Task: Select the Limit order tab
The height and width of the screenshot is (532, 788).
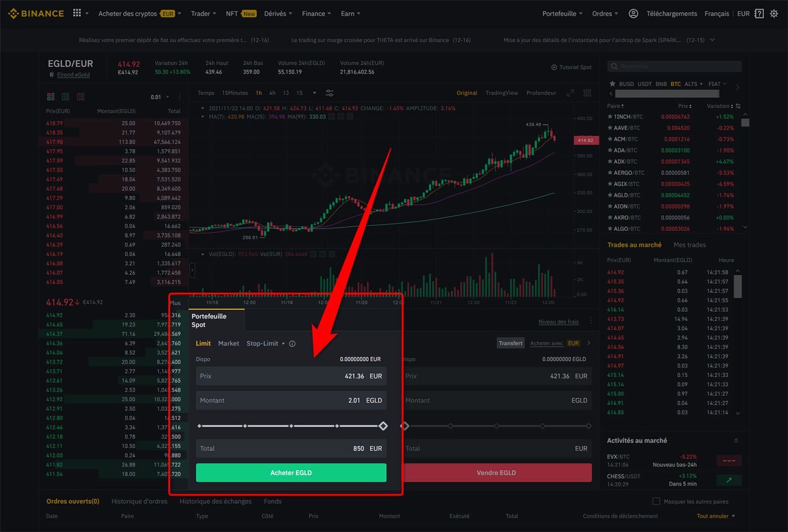Action: [203, 343]
